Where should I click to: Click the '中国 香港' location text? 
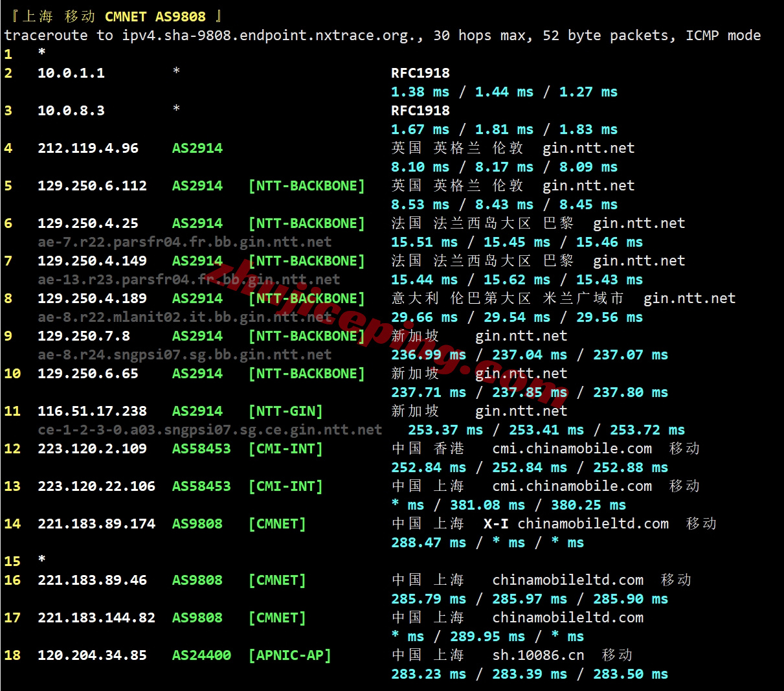click(x=428, y=449)
